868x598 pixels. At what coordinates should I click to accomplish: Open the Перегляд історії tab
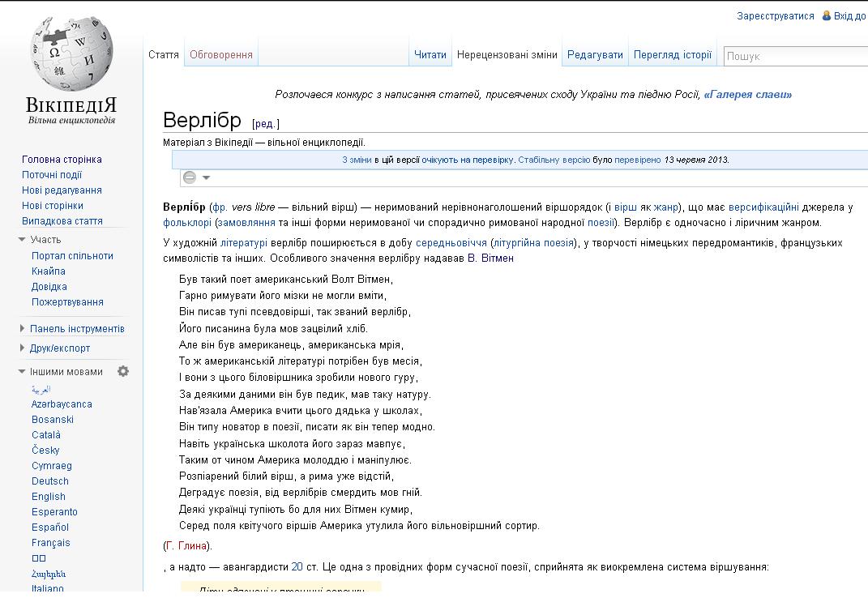click(673, 55)
